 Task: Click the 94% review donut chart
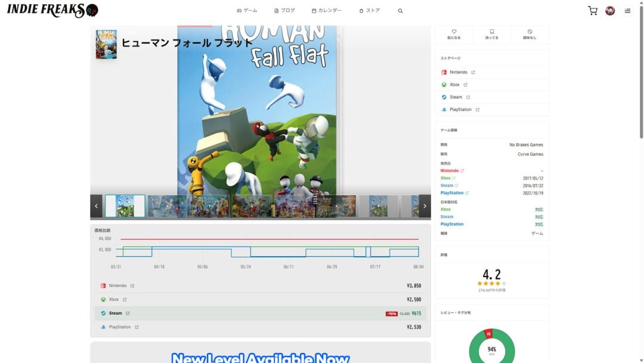[x=491, y=346]
